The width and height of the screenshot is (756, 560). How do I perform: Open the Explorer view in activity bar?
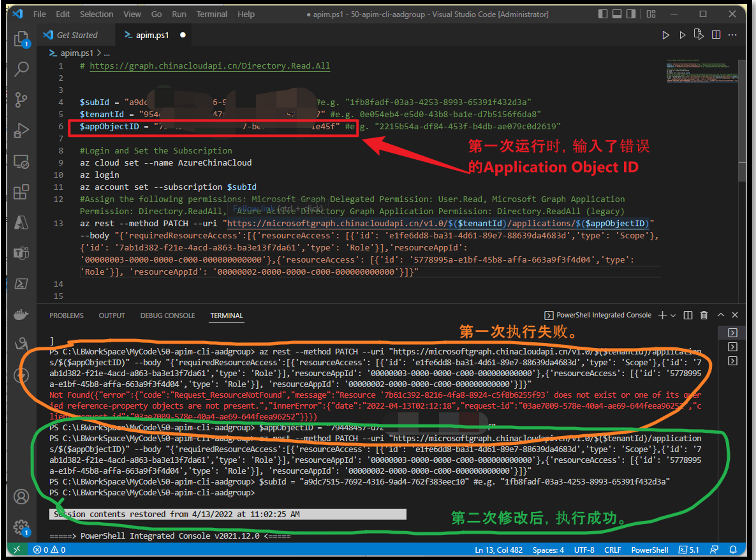tap(21, 39)
